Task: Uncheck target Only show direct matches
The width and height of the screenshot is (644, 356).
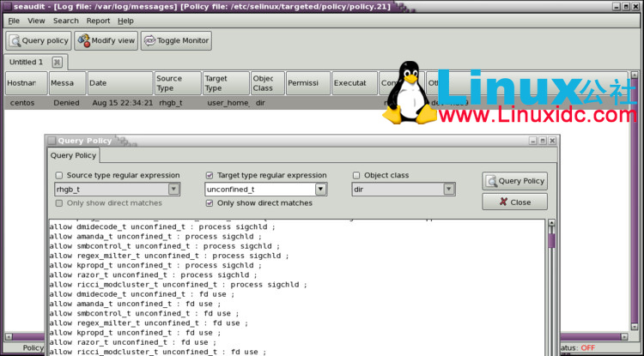Action: click(210, 203)
